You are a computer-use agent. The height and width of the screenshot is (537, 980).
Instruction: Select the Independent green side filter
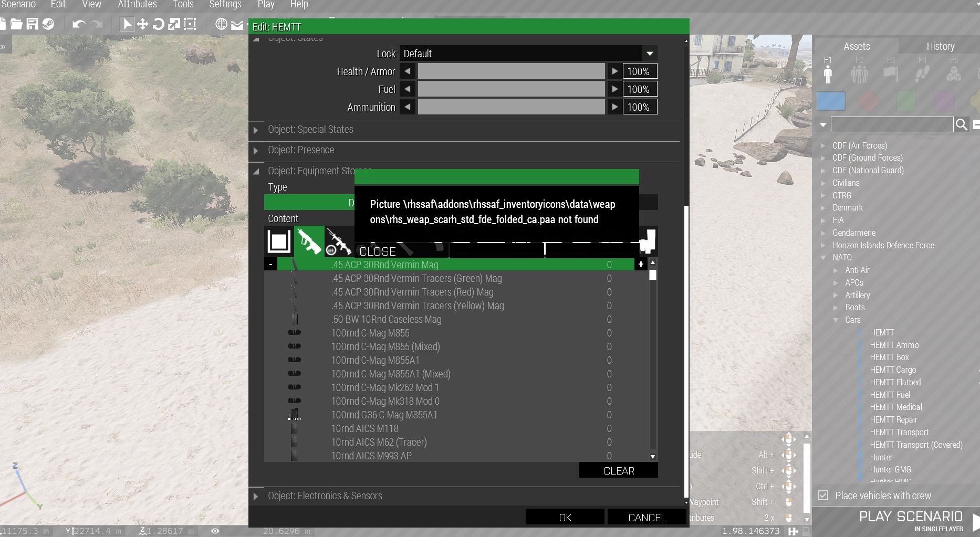(x=906, y=101)
